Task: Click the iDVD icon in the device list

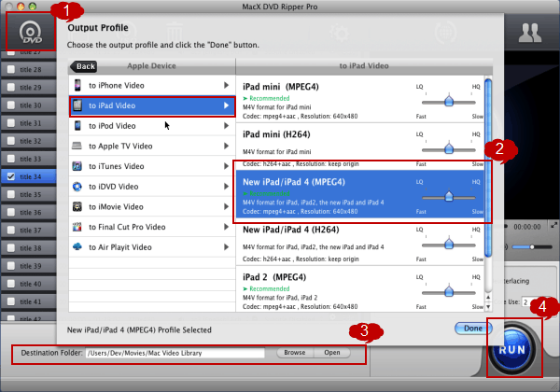Action: pyautogui.click(x=77, y=187)
